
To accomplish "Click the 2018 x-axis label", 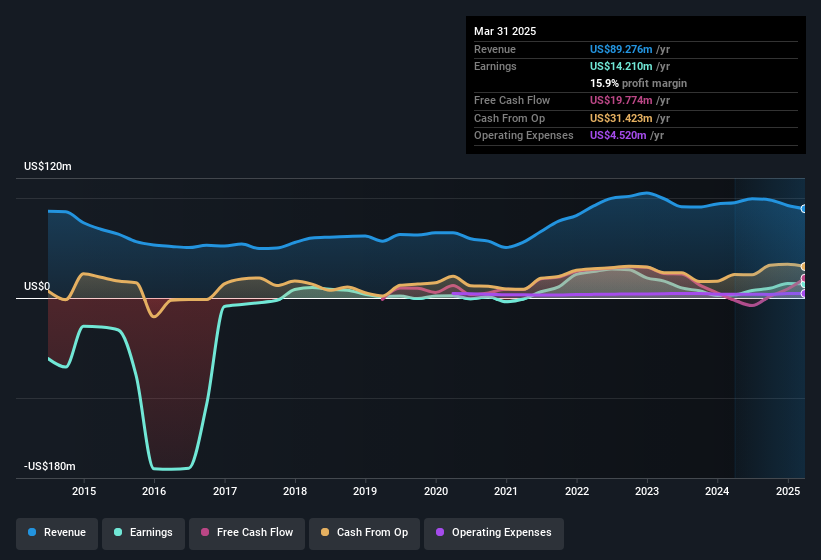I will click(295, 491).
